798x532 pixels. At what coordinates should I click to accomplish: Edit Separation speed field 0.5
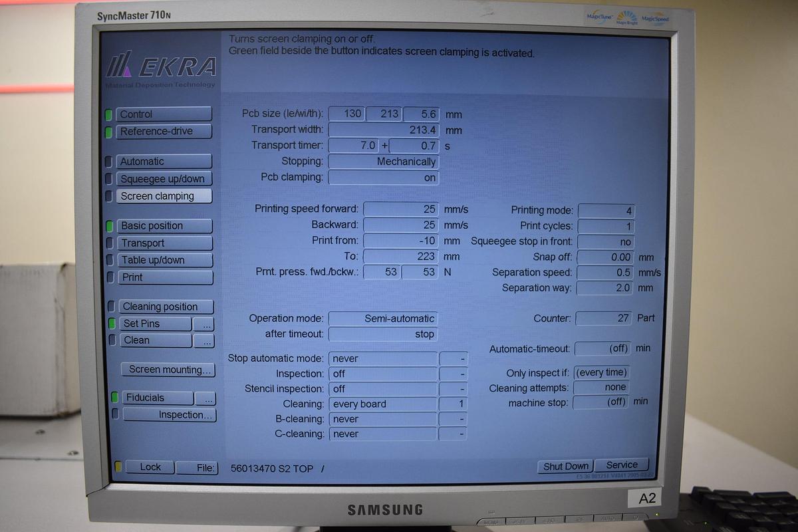click(604, 273)
